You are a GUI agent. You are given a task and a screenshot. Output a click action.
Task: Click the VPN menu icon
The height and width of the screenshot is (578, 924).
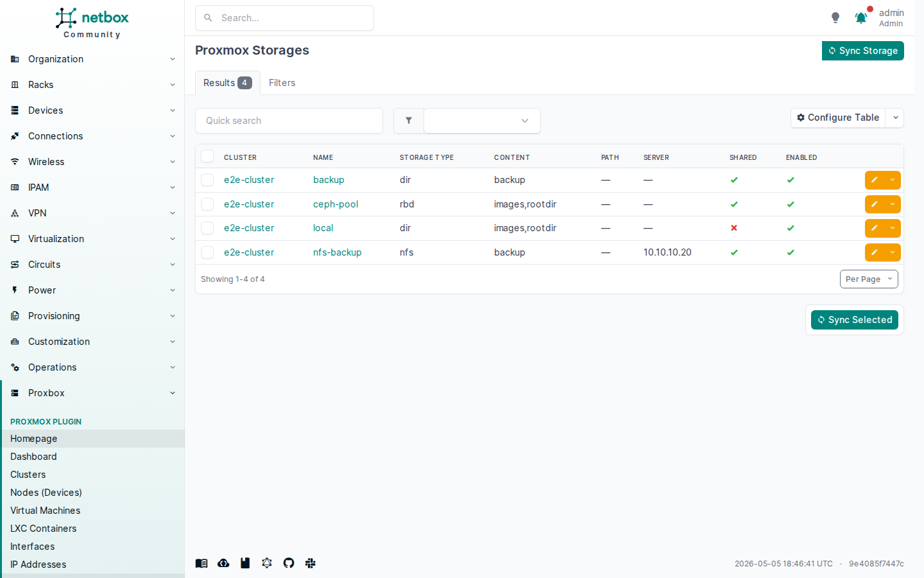(15, 213)
